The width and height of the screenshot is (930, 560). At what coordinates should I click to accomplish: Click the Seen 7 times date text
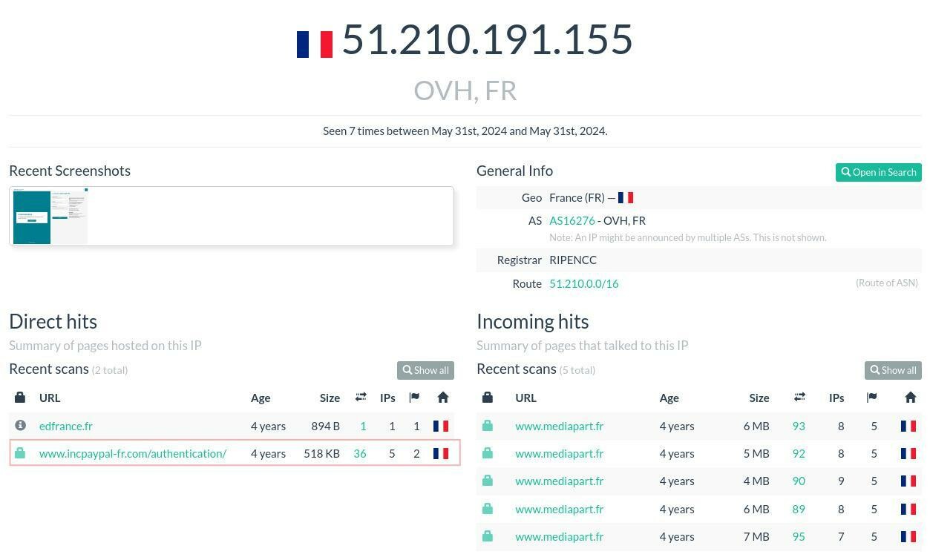tap(465, 131)
